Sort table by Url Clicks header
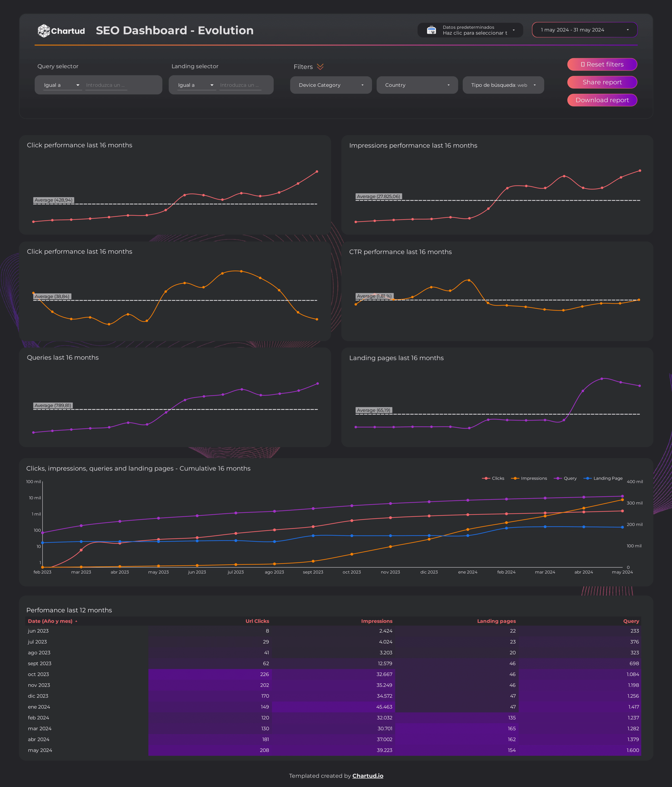Viewport: 672px width, 787px height. click(x=257, y=621)
